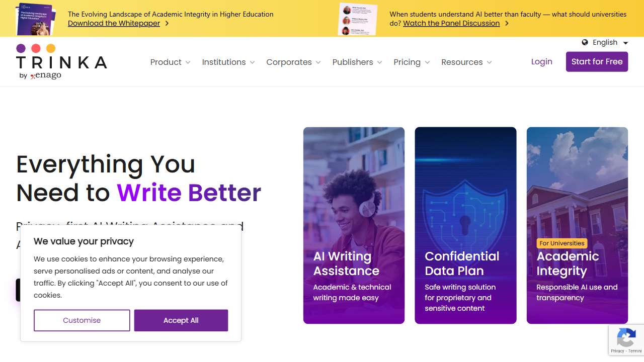
Task: Select the Confidential Data Plan card
Action: pos(465,225)
